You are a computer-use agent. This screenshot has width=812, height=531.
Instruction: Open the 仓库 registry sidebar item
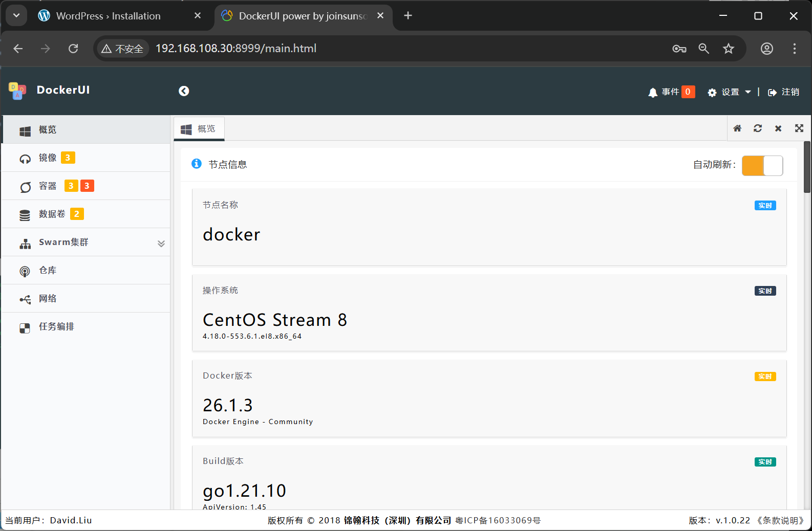86,271
